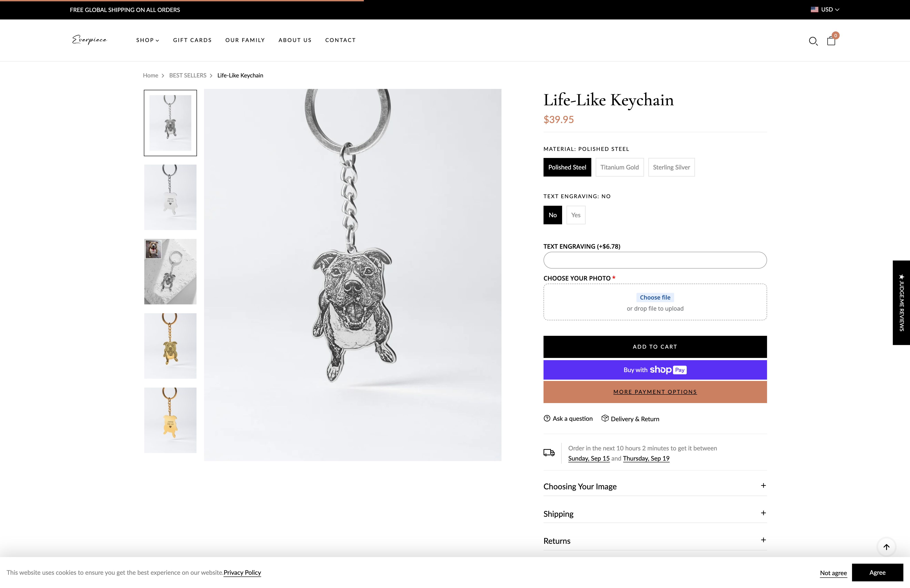Select the gold keychain thumbnail

click(x=170, y=346)
